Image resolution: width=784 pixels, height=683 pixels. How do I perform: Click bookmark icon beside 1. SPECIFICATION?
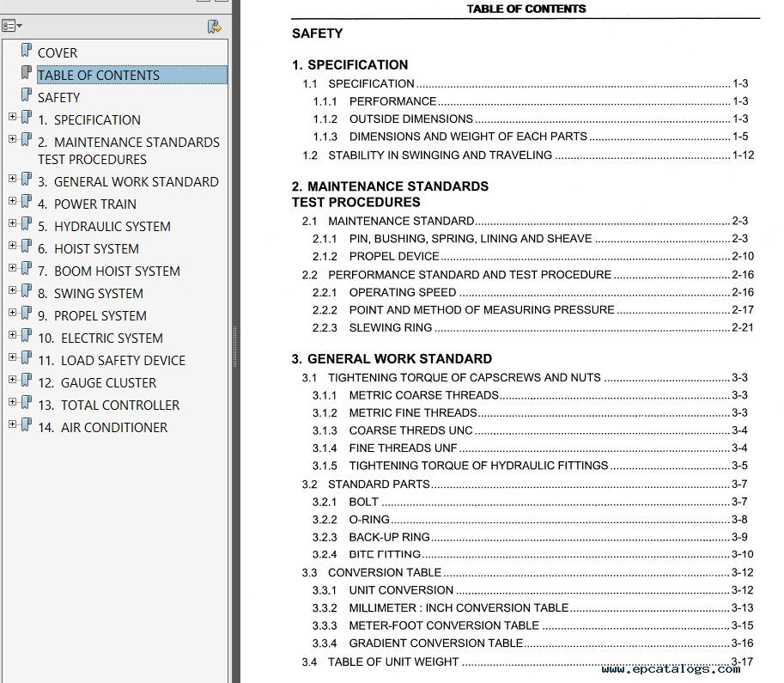[x=27, y=118]
